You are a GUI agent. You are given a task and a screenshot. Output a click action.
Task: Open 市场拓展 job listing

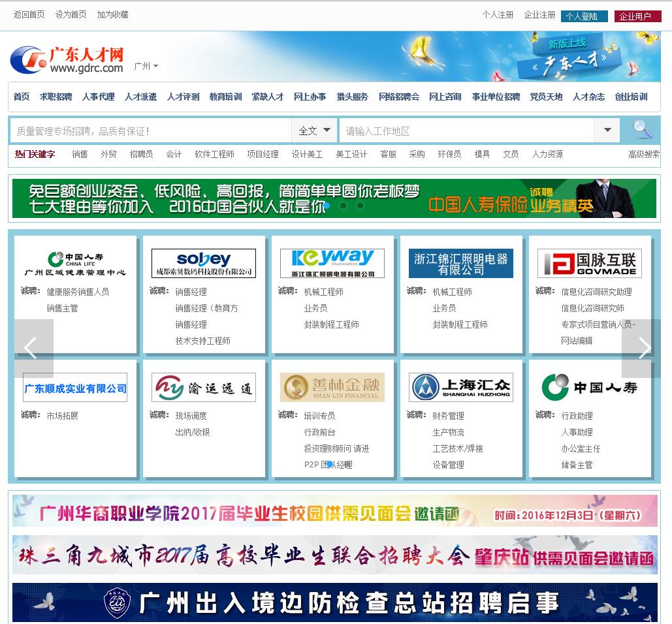tap(63, 416)
